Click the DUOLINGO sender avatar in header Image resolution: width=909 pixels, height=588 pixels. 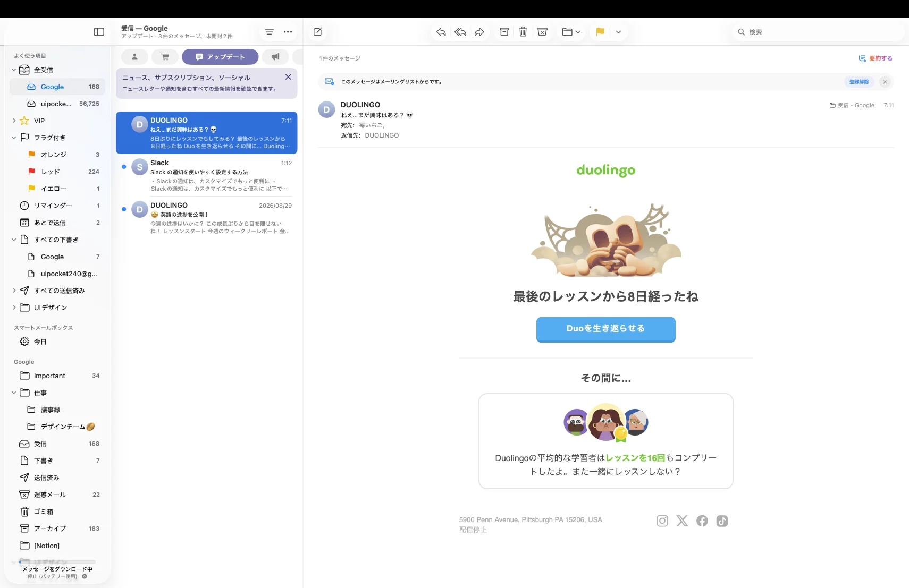[326, 109]
